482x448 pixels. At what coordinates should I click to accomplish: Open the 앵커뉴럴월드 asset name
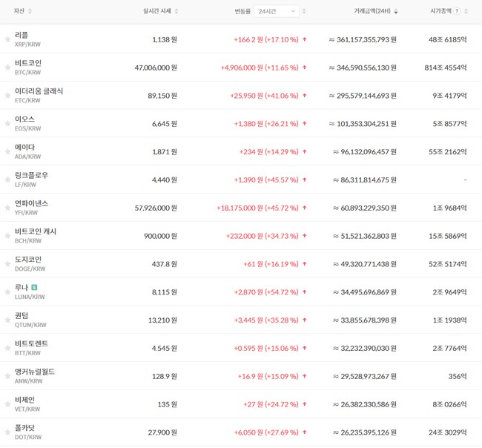pos(35,372)
